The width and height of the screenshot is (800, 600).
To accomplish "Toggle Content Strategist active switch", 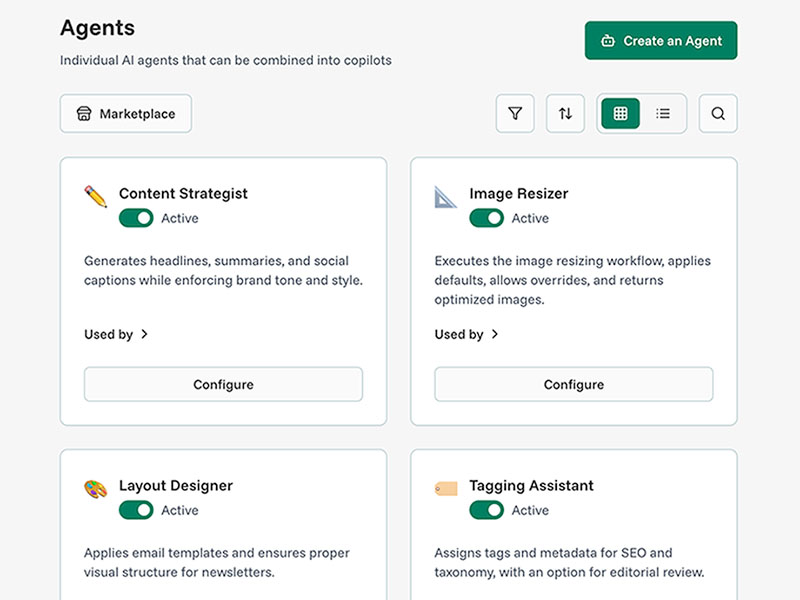I will pos(136,218).
